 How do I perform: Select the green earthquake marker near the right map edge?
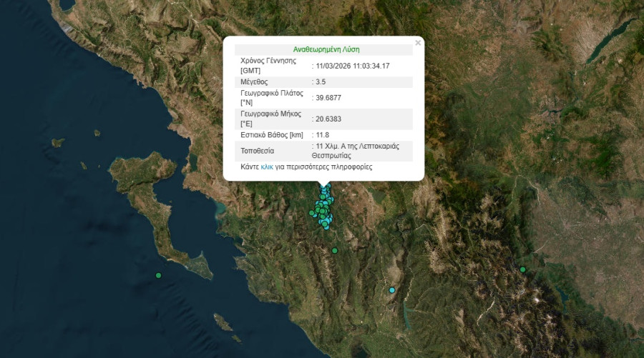[x=523, y=269]
